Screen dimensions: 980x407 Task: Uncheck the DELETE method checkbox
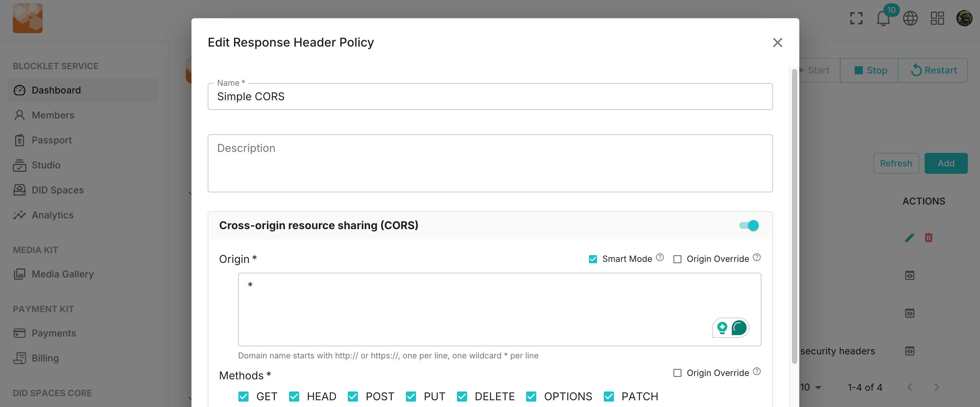[462, 396]
